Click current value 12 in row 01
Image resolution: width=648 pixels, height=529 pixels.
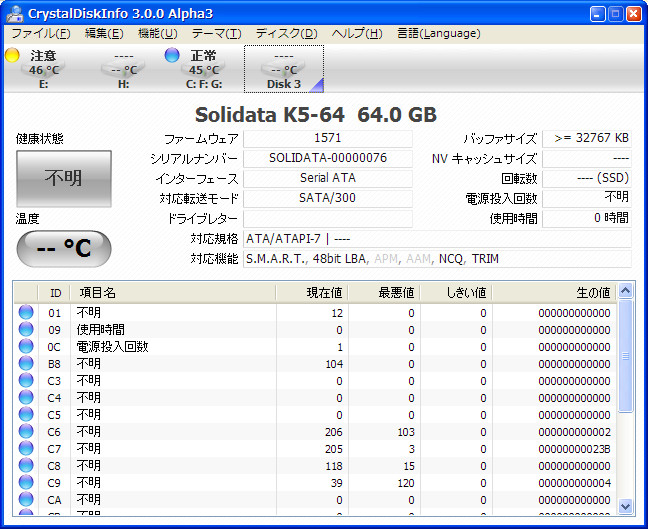[x=337, y=313]
